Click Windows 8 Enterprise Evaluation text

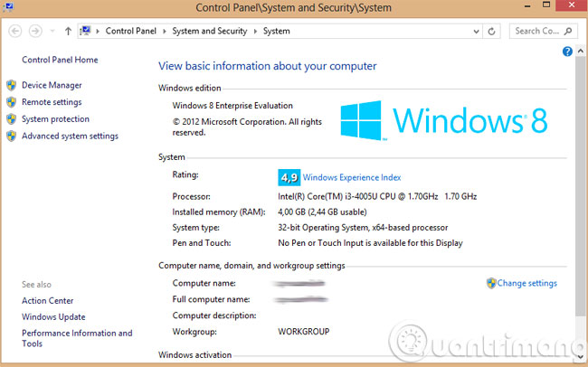(x=232, y=106)
